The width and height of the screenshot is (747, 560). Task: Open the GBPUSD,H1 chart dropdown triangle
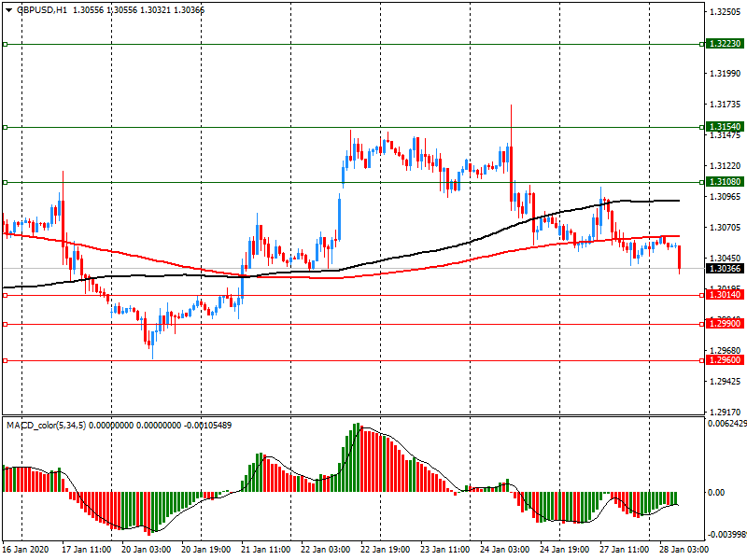point(8,10)
